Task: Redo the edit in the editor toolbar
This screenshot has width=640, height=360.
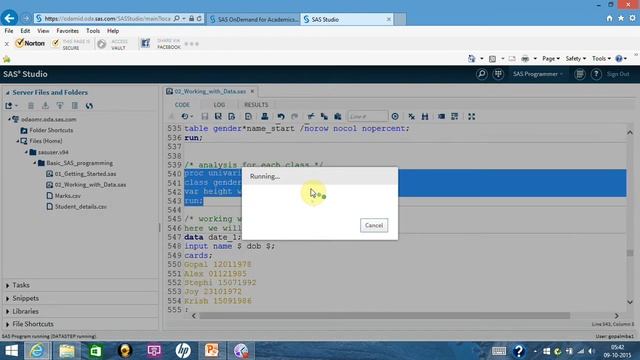Action: click(x=294, y=117)
